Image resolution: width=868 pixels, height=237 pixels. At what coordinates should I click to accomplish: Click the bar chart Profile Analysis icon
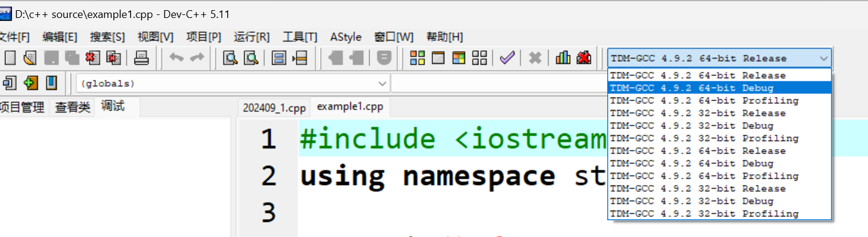pos(563,58)
